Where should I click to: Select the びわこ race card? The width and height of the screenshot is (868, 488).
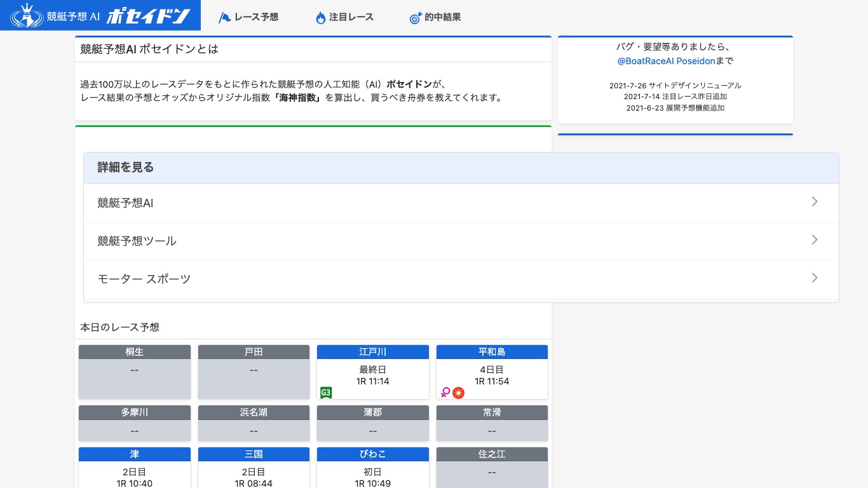point(373,468)
